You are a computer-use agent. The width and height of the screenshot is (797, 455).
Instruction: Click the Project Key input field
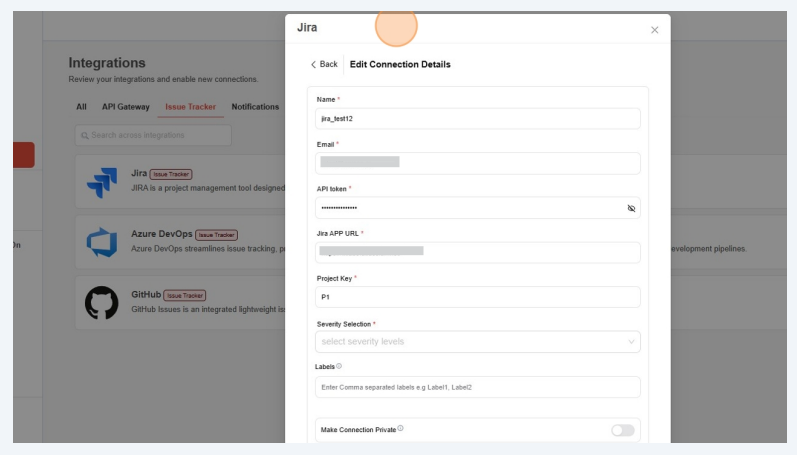(x=477, y=297)
